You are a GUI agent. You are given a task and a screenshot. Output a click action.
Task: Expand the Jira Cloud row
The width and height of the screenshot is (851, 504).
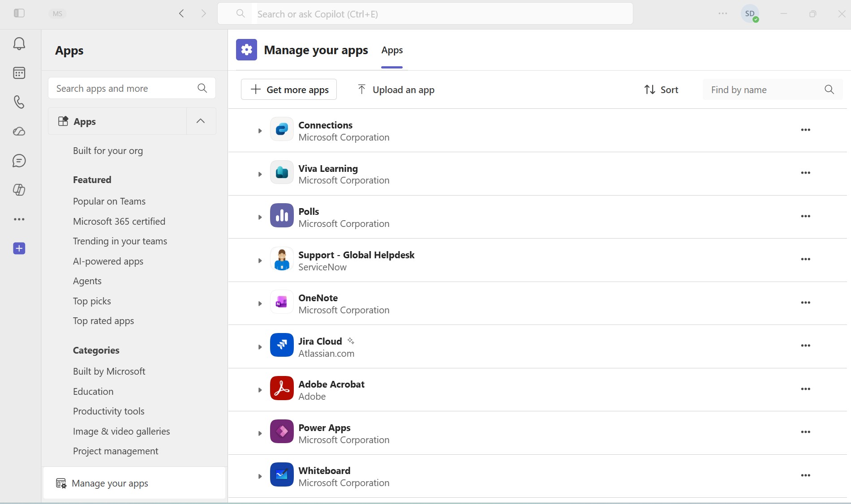tap(259, 347)
